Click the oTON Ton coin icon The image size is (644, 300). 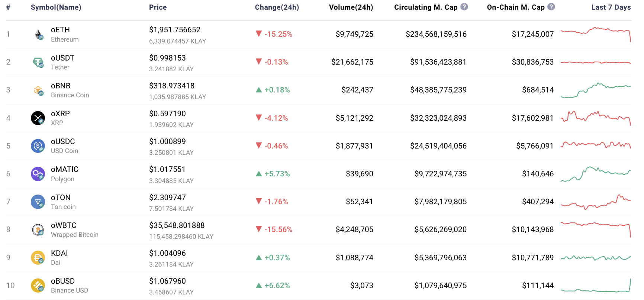38,202
